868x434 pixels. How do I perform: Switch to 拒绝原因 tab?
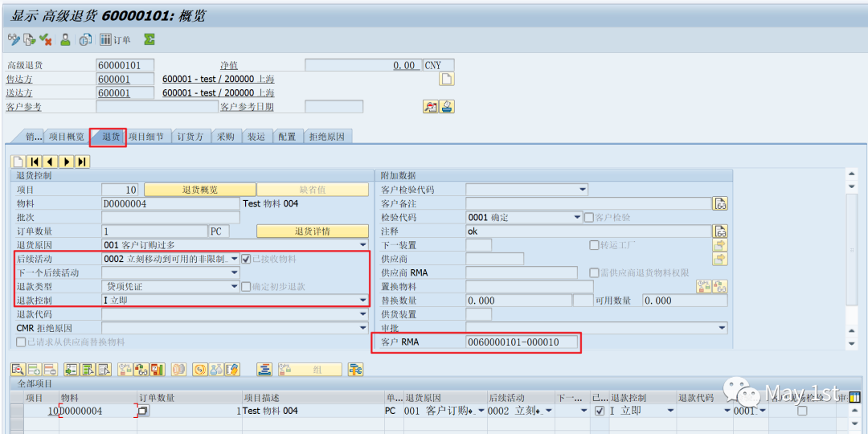pos(328,137)
